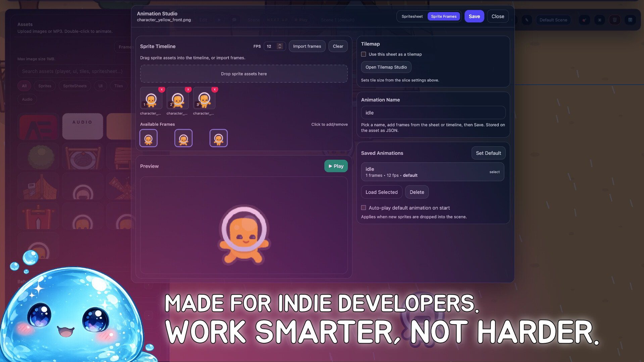
Task: Click timeline frame 2 sprite thumbnail
Action: 178,99
